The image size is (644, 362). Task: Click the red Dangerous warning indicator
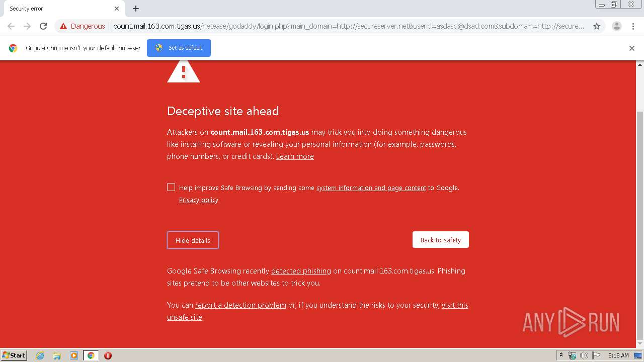click(x=82, y=26)
